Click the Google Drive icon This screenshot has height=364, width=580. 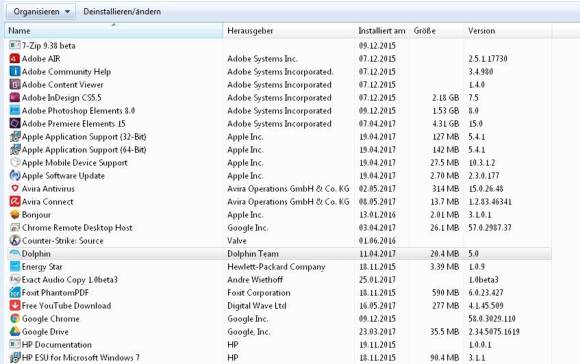pyautogui.click(x=15, y=331)
